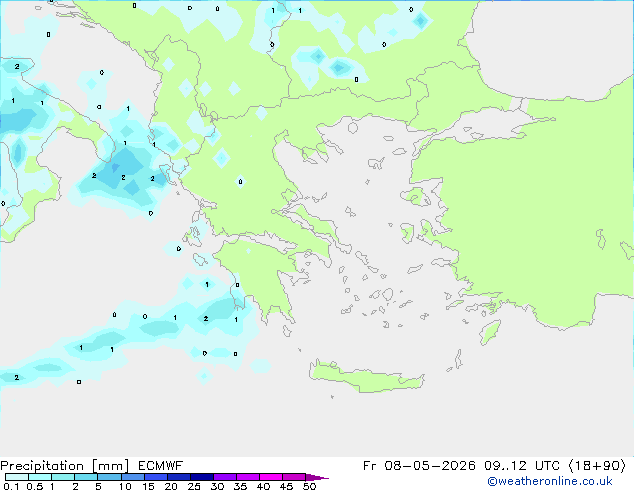The image size is (634, 490).
Task: Pick the 5–10 mm legend color
Action: (x=109, y=477)
